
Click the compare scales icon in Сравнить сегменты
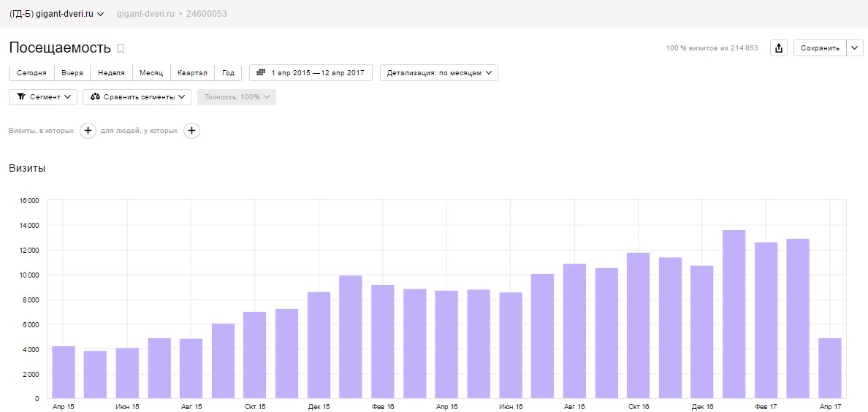[x=95, y=97]
